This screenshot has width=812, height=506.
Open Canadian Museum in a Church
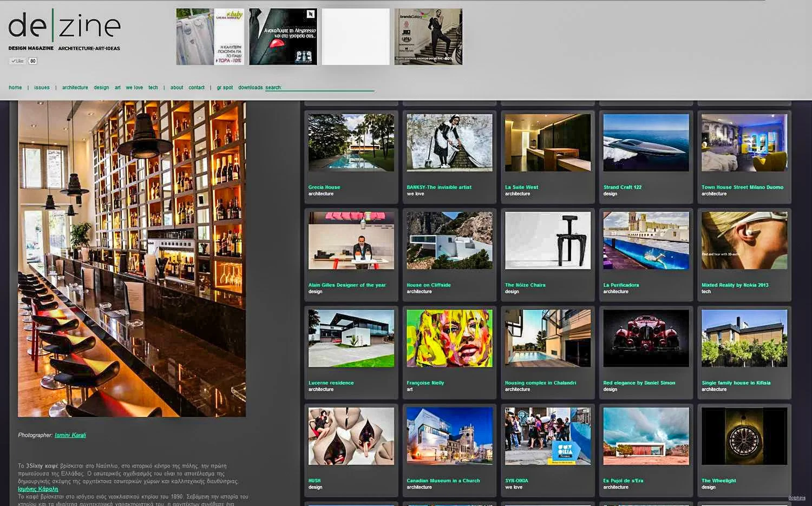(443, 481)
